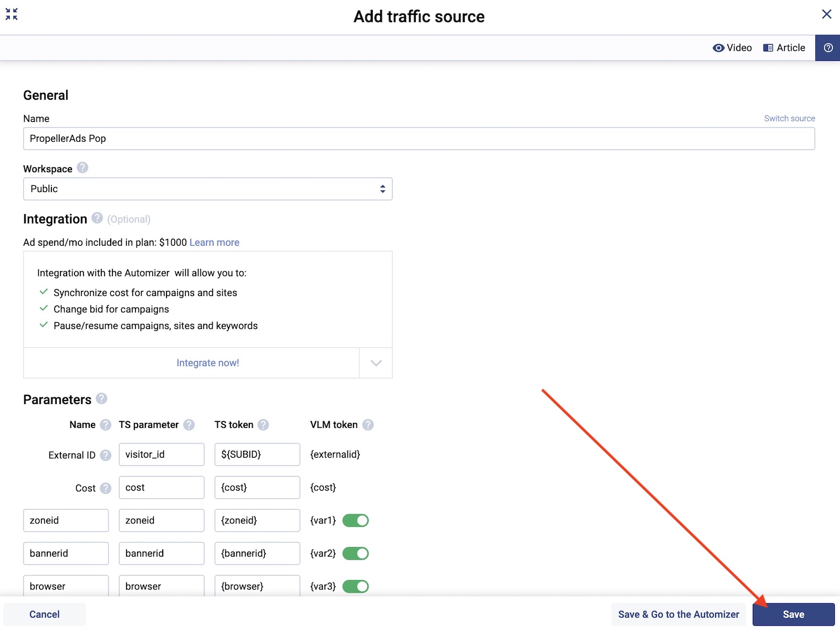The width and height of the screenshot is (840, 631).
Task: Open the blue help question mark panel
Action: 828,48
